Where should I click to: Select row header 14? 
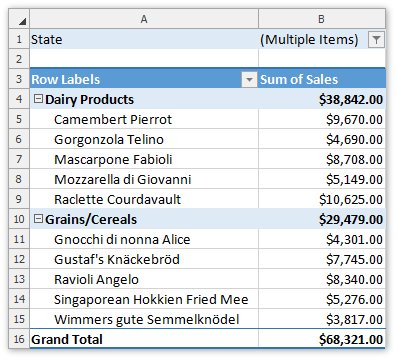pos(19,299)
